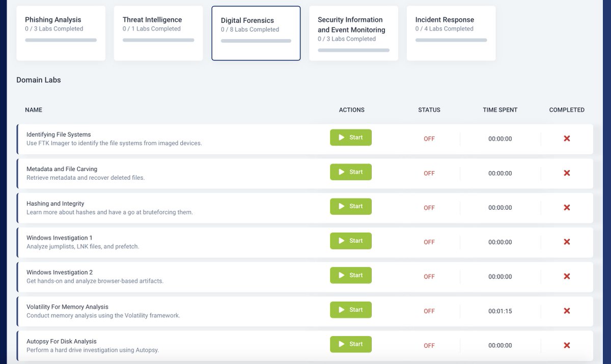Click time spent for Identifying File Systems

pyautogui.click(x=500, y=139)
